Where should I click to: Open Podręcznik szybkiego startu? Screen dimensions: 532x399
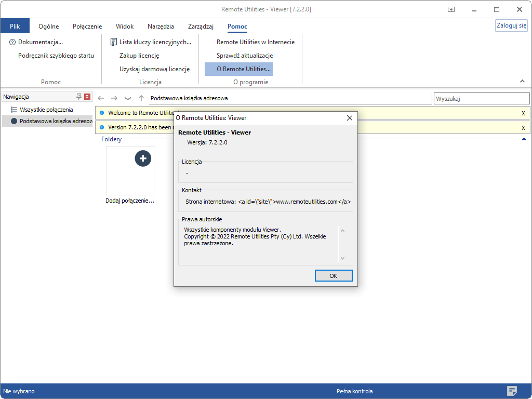pos(56,55)
